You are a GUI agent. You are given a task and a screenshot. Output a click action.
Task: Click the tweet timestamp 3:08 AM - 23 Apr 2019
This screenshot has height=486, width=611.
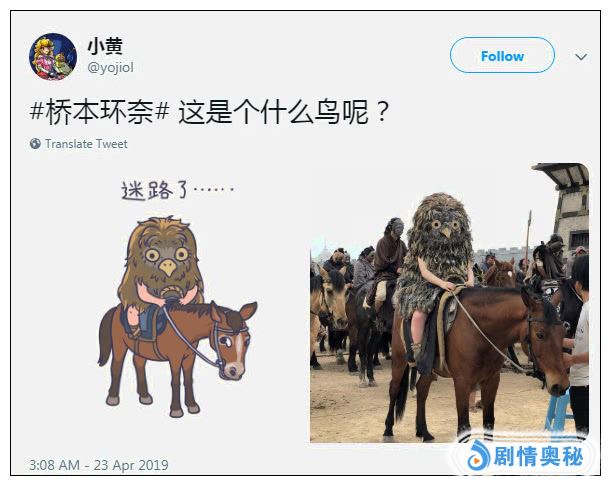pos(99,465)
